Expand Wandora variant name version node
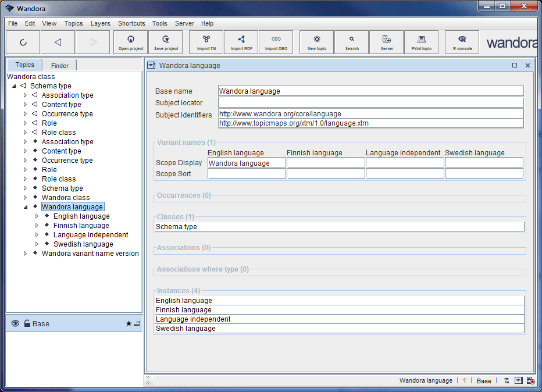This screenshot has height=392, width=542. coord(26,254)
